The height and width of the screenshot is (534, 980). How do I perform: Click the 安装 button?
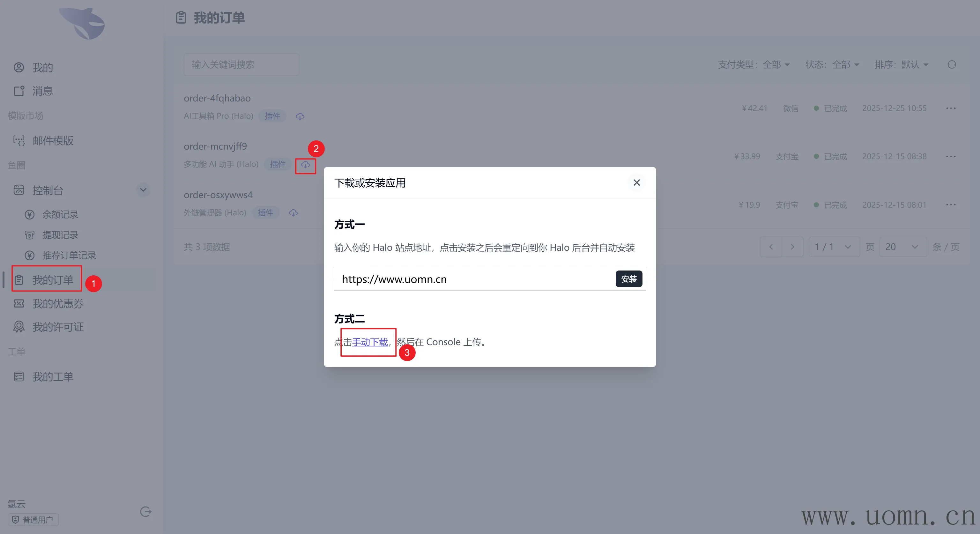tap(628, 279)
